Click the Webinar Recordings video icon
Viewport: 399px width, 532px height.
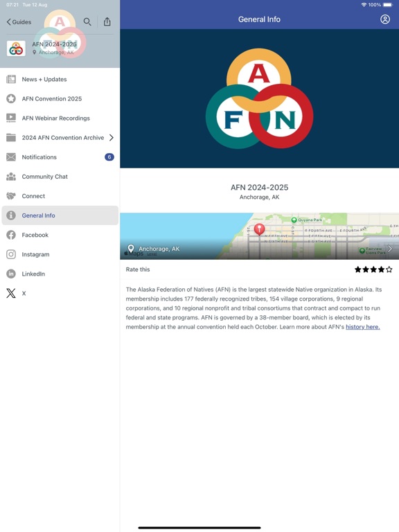click(11, 118)
